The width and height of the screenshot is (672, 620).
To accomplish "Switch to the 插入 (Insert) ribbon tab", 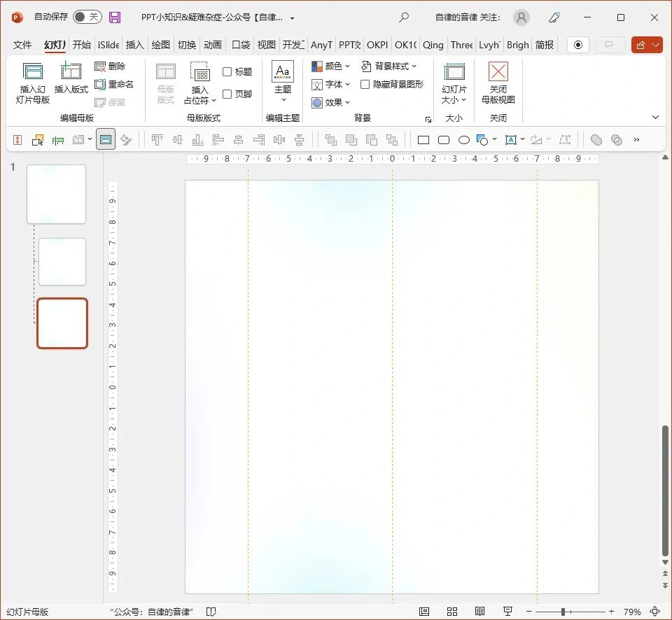I will [x=134, y=45].
